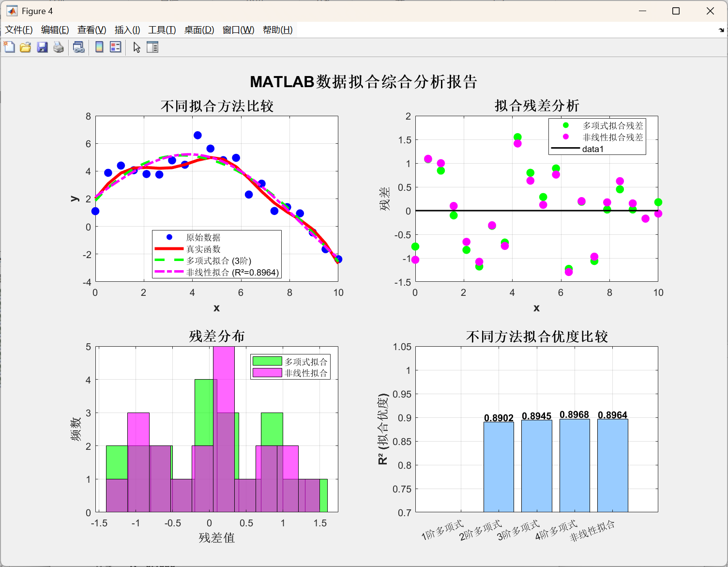The height and width of the screenshot is (567, 728).
Task: Click the subplot title 不同方法拟合优度比较
Action: pyautogui.click(x=537, y=337)
